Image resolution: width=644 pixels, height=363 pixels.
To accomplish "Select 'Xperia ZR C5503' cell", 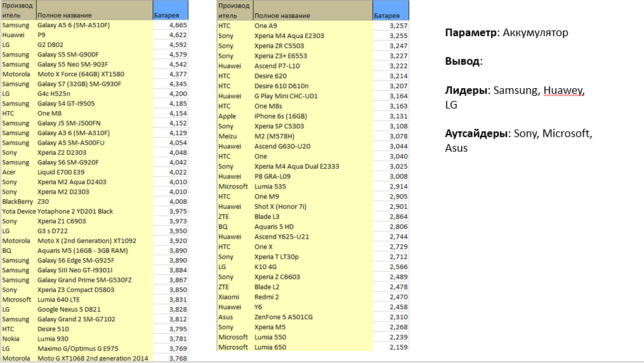I will [x=313, y=46].
